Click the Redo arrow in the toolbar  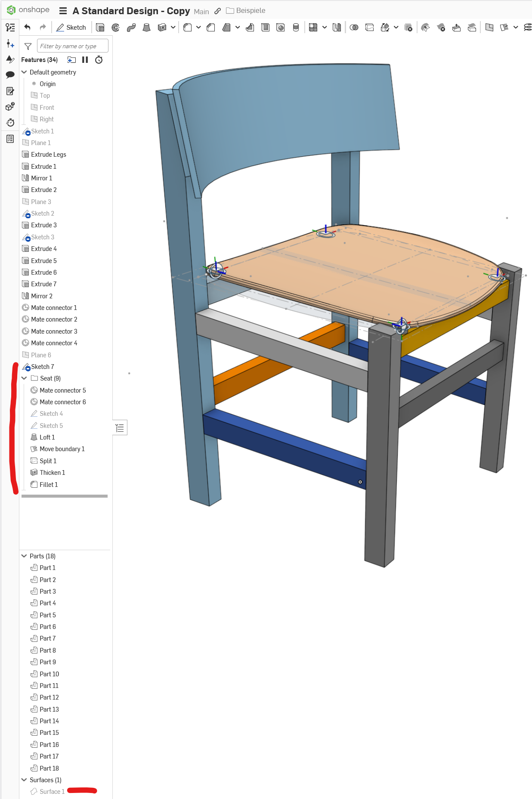(x=43, y=28)
